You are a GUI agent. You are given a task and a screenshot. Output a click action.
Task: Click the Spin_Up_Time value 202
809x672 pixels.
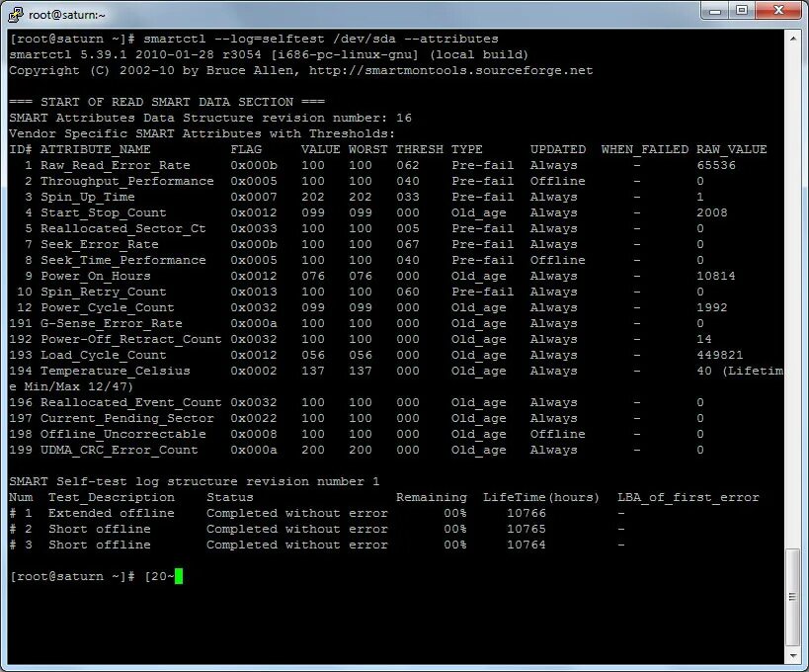[x=313, y=198]
